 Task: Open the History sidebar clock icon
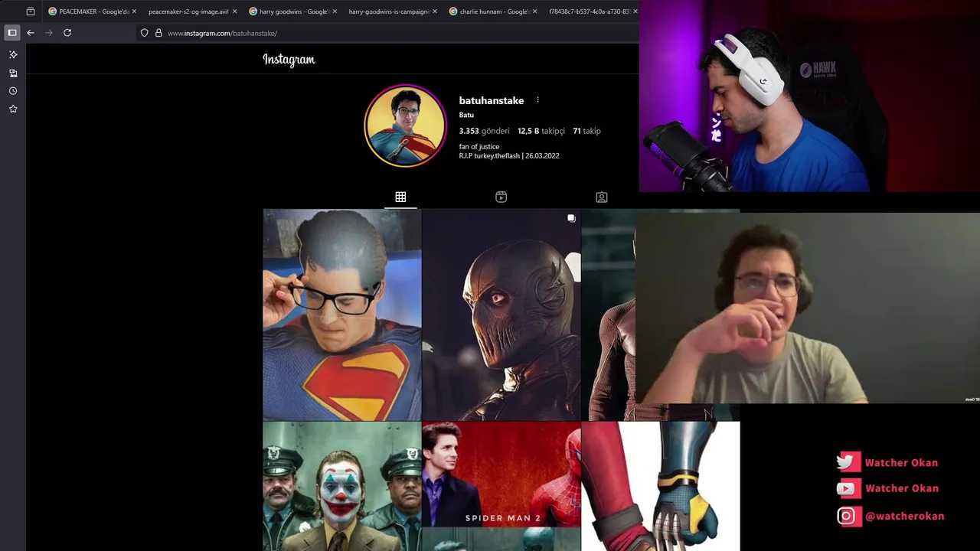pyautogui.click(x=13, y=91)
